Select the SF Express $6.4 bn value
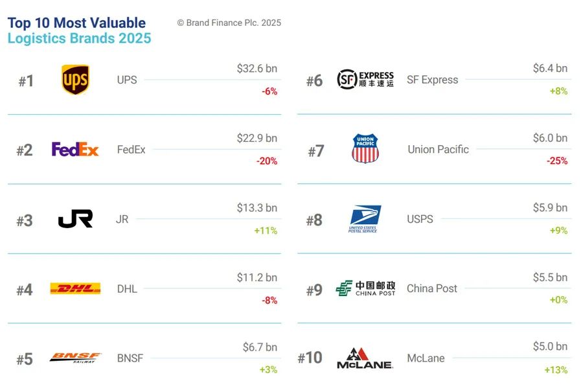This screenshot has height=392, width=583. point(550,68)
